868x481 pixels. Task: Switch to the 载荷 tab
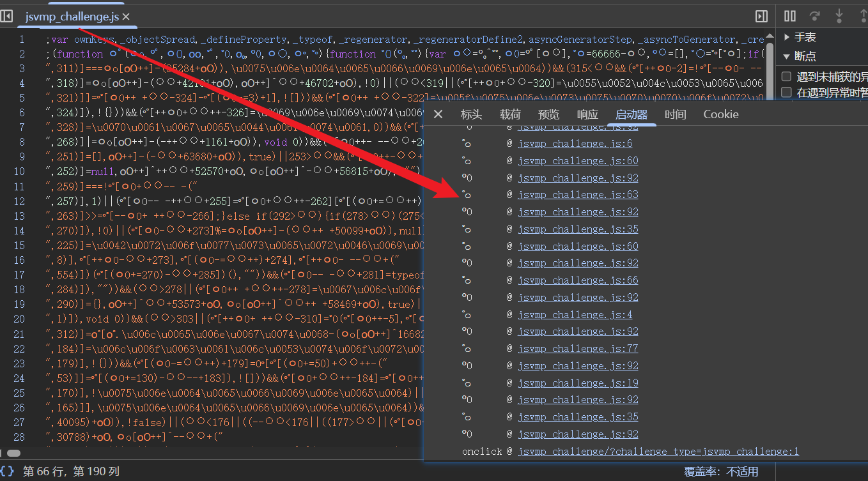pyautogui.click(x=510, y=114)
